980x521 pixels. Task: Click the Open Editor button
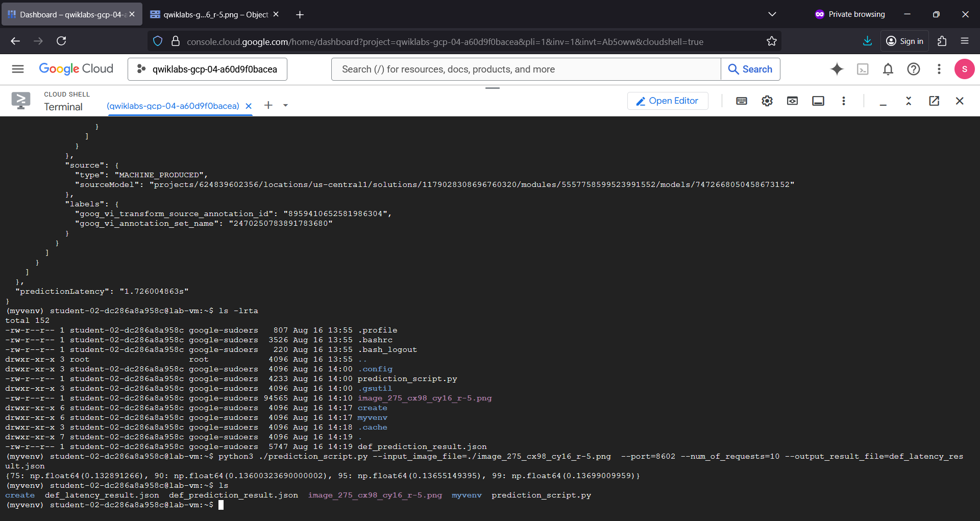(668, 101)
